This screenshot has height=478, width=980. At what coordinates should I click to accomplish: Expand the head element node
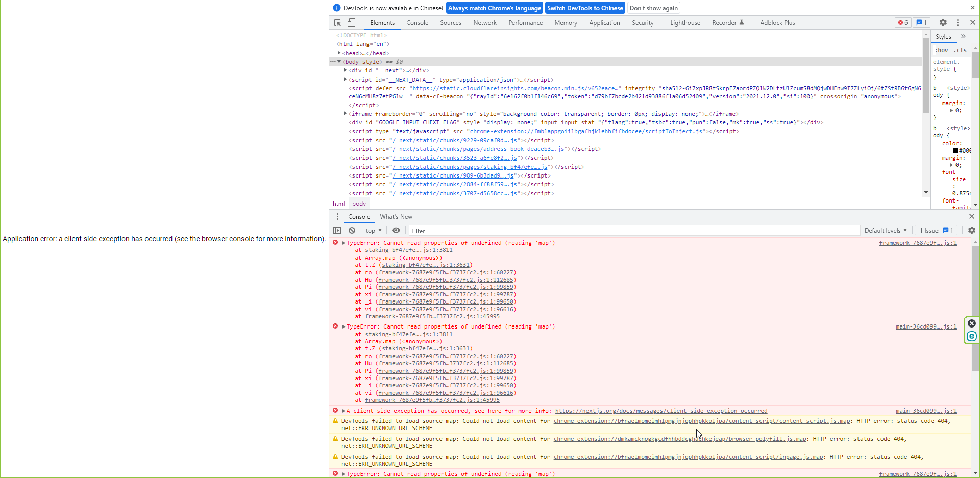point(339,53)
